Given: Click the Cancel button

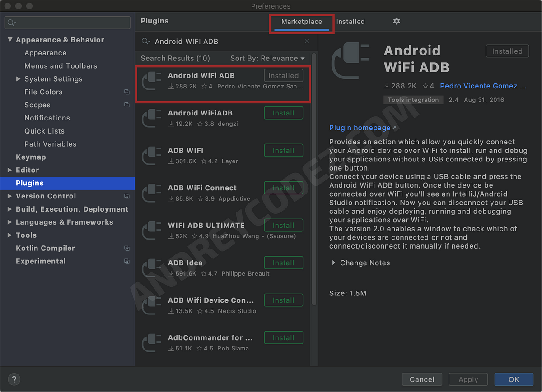Looking at the screenshot, I should click(422, 379).
